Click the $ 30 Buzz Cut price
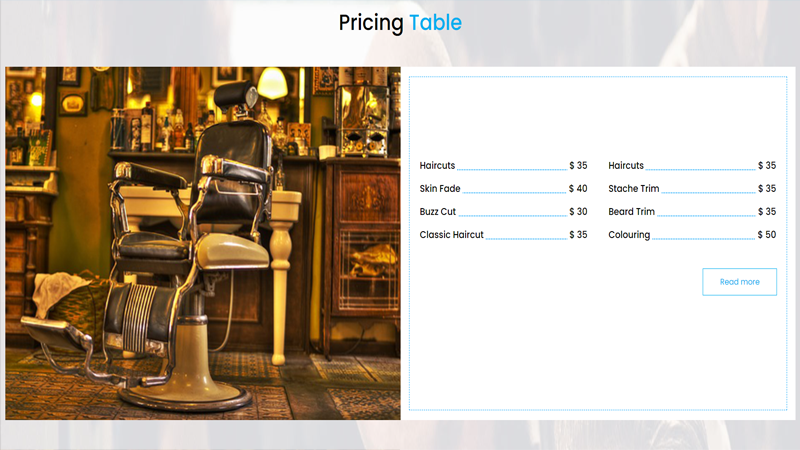 click(578, 211)
